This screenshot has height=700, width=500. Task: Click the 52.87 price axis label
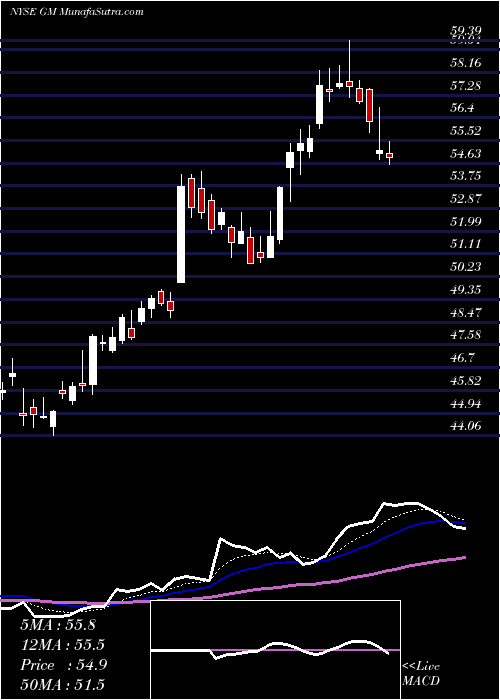pos(466,199)
